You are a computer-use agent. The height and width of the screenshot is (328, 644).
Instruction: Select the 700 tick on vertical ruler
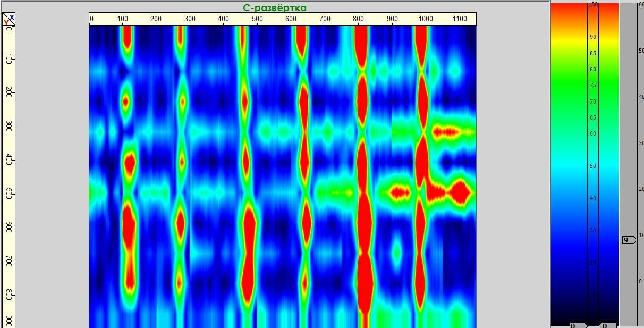(x=9, y=261)
